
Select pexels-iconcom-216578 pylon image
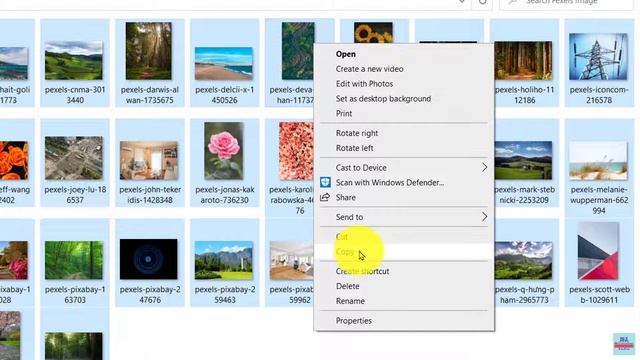598,57
